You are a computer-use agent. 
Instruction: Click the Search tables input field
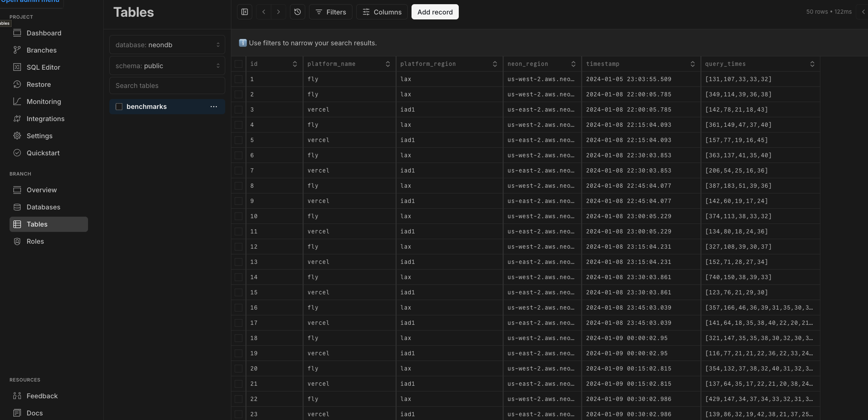(x=167, y=86)
